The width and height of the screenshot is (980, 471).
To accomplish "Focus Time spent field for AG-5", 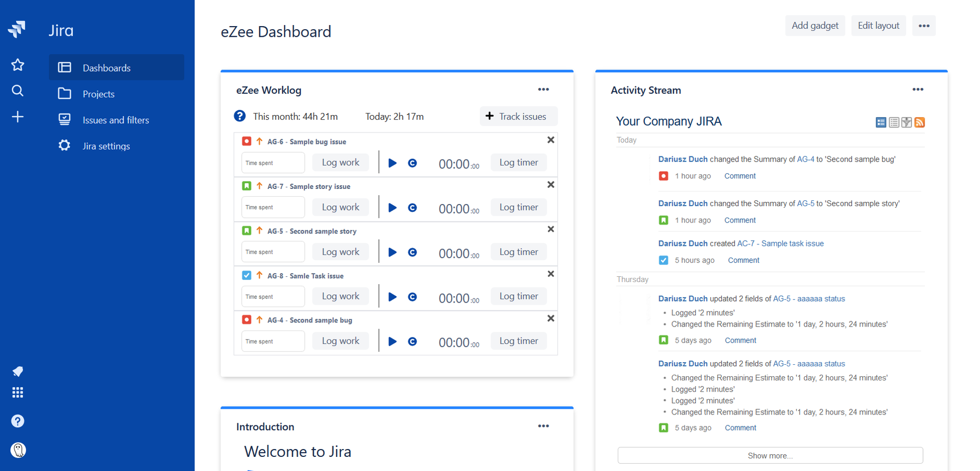I will [273, 252].
